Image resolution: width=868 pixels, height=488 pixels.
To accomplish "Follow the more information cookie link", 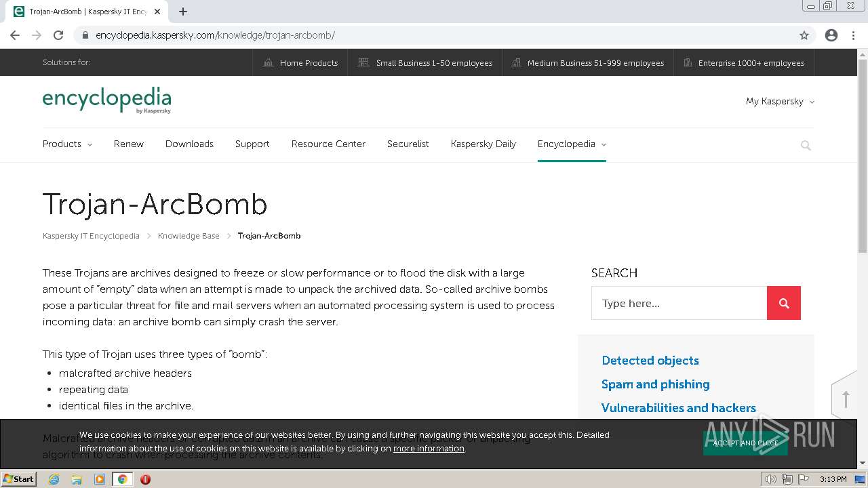I will (x=429, y=448).
